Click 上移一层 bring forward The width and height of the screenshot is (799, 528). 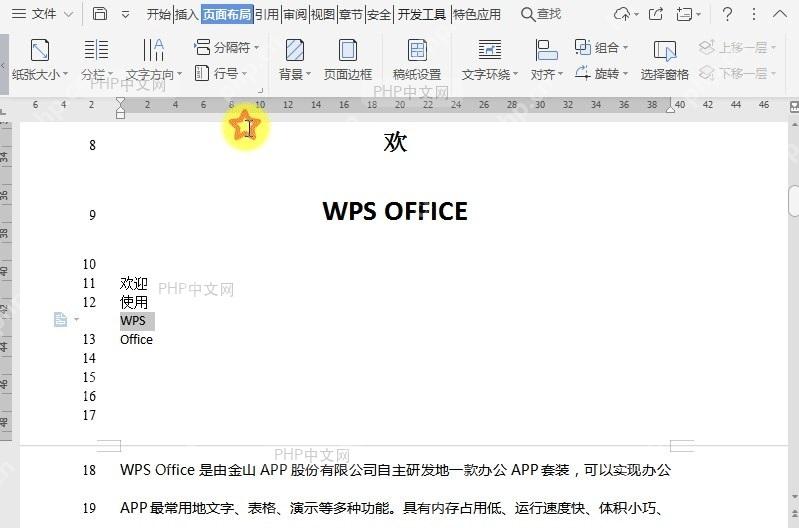pos(737,47)
